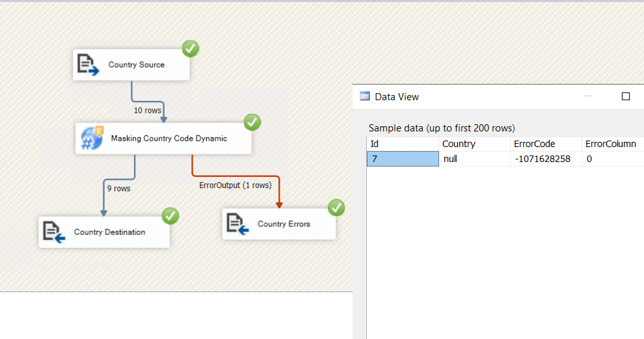Image resolution: width=644 pixels, height=339 pixels.
Task: Select the 9 rows data path label
Action: (x=118, y=189)
